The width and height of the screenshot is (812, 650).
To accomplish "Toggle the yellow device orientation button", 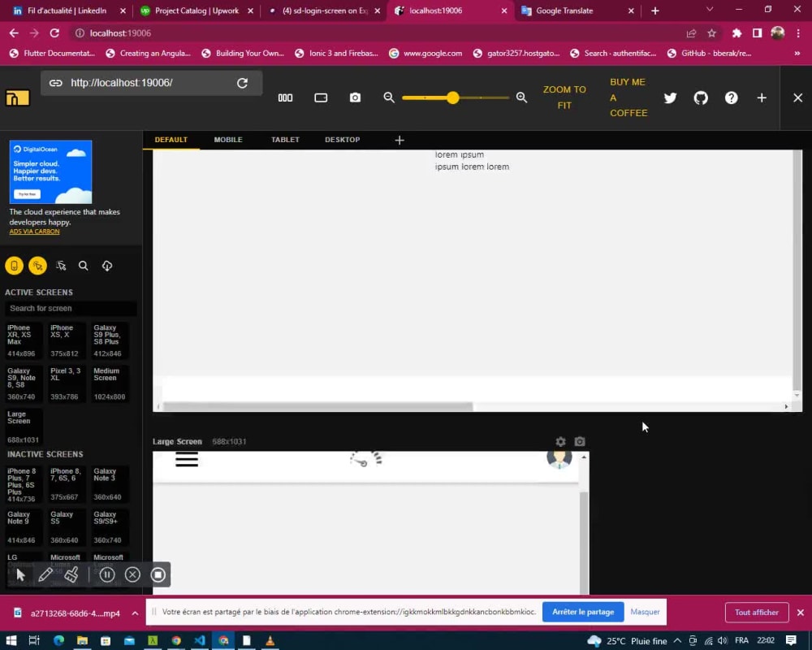I will [14, 265].
